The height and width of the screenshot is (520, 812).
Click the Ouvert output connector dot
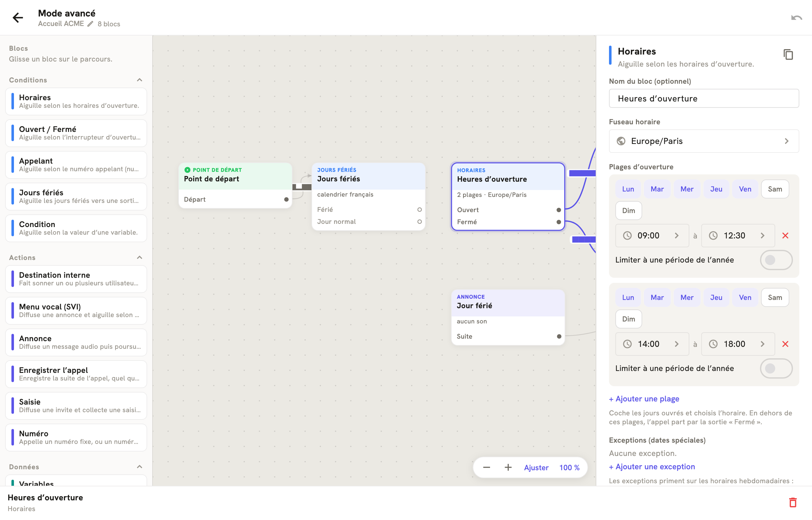[x=559, y=210]
